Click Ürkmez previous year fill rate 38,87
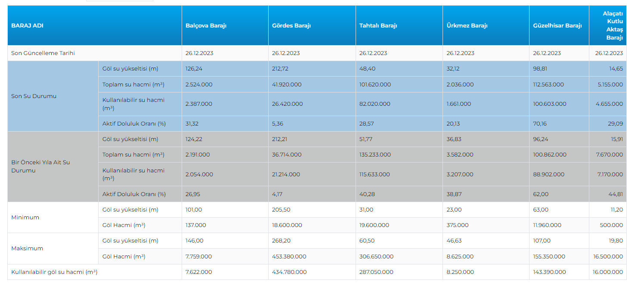 point(454,194)
